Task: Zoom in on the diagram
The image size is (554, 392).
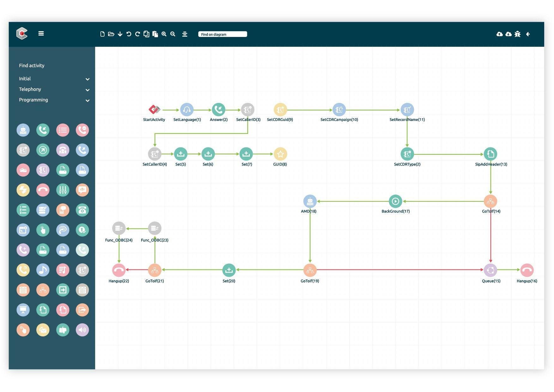Action: pyautogui.click(x=164, y=34)
